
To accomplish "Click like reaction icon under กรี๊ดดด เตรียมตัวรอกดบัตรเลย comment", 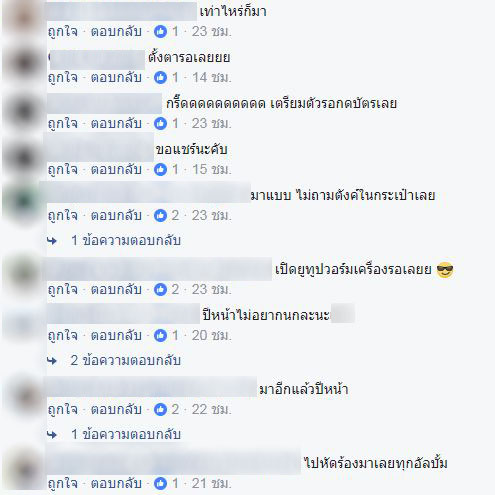I will (160, 124).
